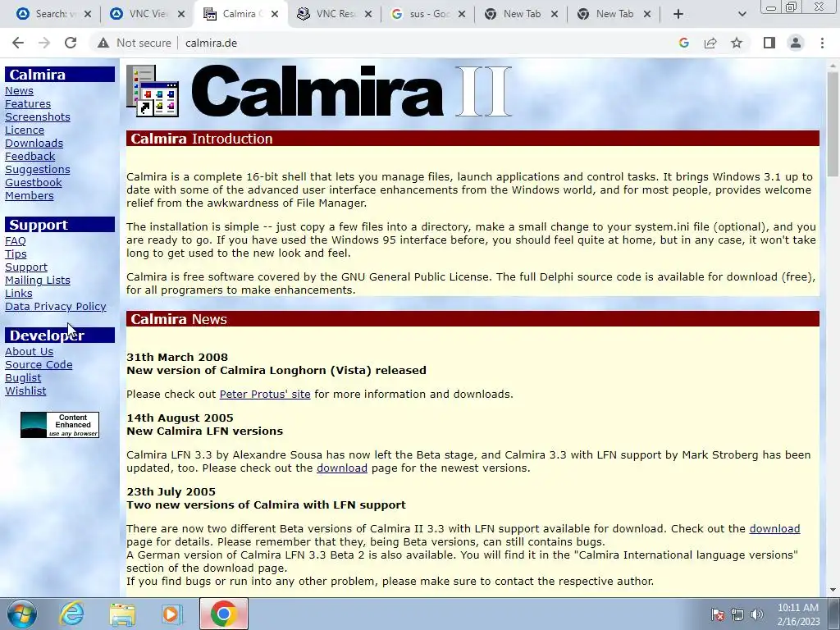This screenshot has width=840, height=630.
Task: Open a new tab with the plus button
Action: tap(678, 14)
